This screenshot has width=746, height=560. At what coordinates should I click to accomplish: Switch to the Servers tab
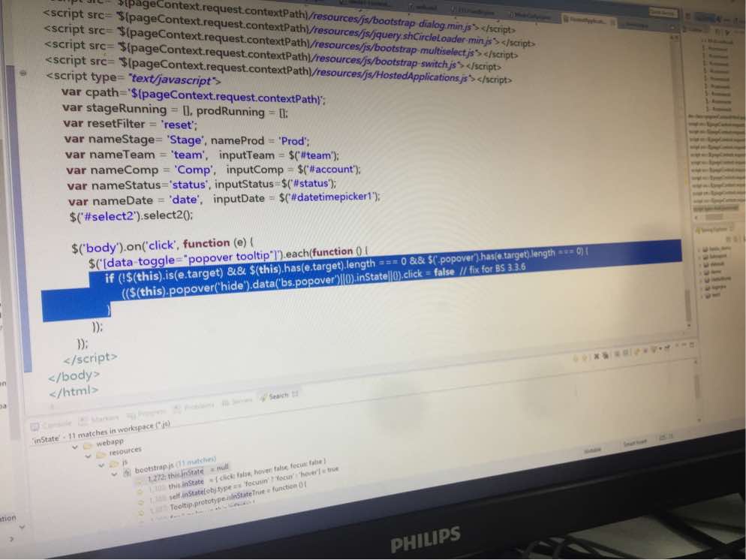click(x=237, y=401)
